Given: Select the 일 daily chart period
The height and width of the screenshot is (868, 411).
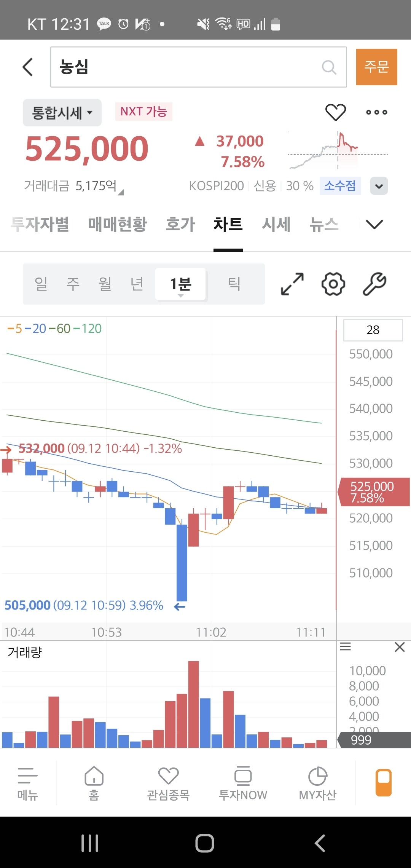Looking at the screenshot, I should [x=41, y=284].
